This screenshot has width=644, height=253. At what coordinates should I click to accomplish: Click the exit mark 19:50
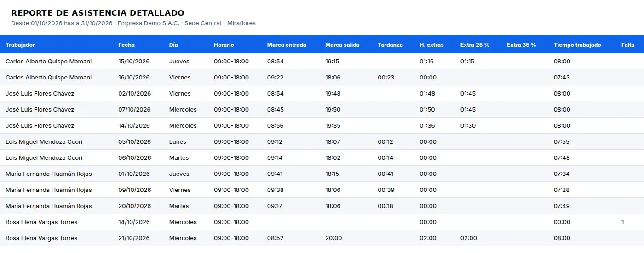click(333, 110)
